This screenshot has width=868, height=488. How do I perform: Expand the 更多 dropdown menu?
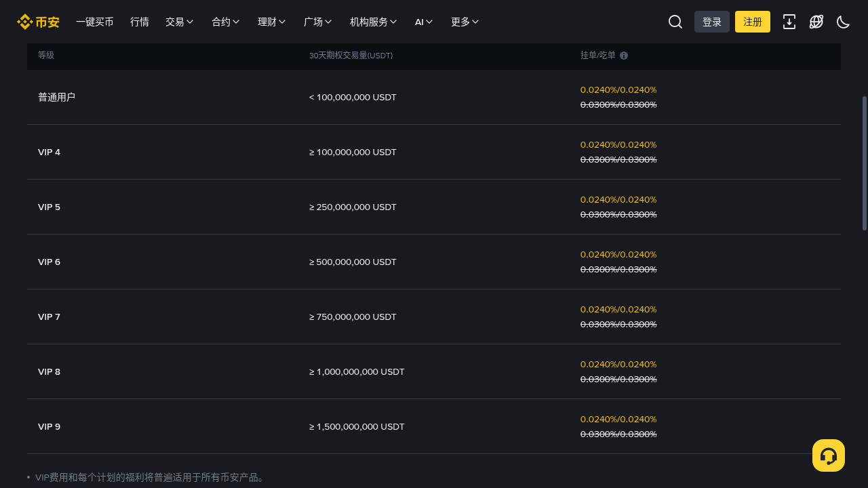[465, 22]
